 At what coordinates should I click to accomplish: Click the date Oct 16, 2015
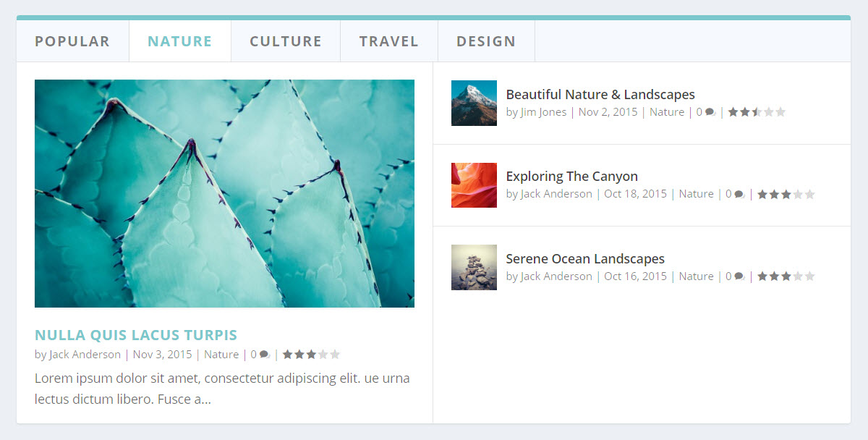[x=636, y=276]
